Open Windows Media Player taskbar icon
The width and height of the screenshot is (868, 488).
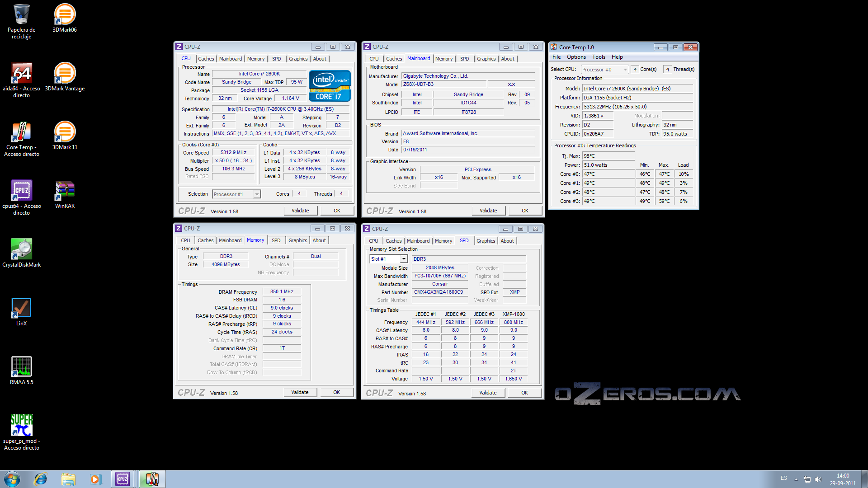coord(95,479)
